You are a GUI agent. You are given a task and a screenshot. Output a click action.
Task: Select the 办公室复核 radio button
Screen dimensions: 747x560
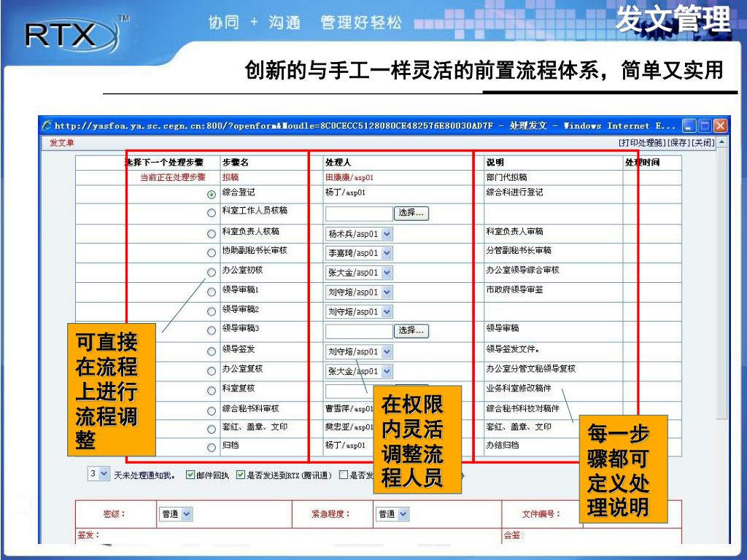[x=212, y=371]
